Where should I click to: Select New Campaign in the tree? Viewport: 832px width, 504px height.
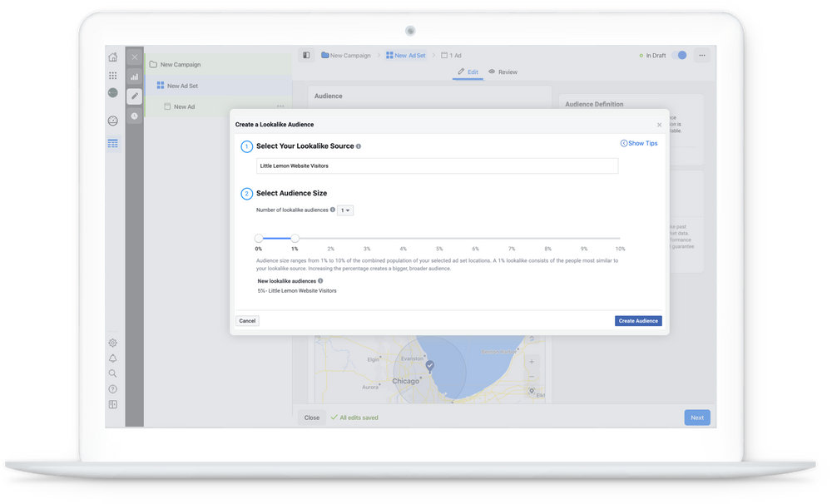point(218,64)
